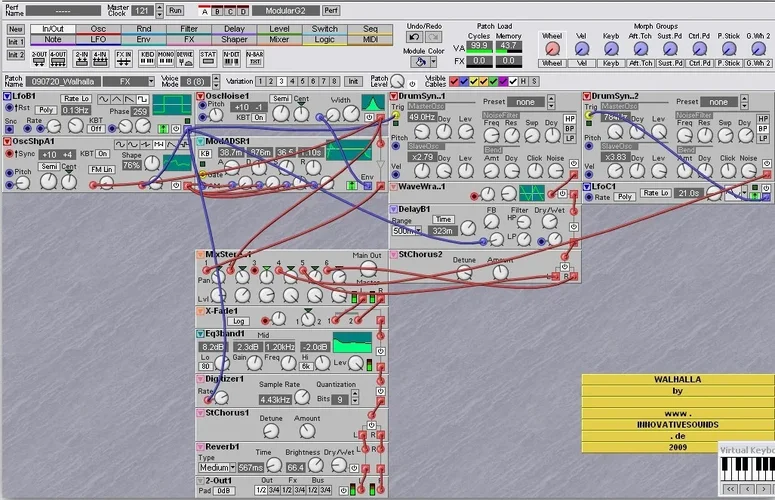Click the MONO module icon

point(165,56)
